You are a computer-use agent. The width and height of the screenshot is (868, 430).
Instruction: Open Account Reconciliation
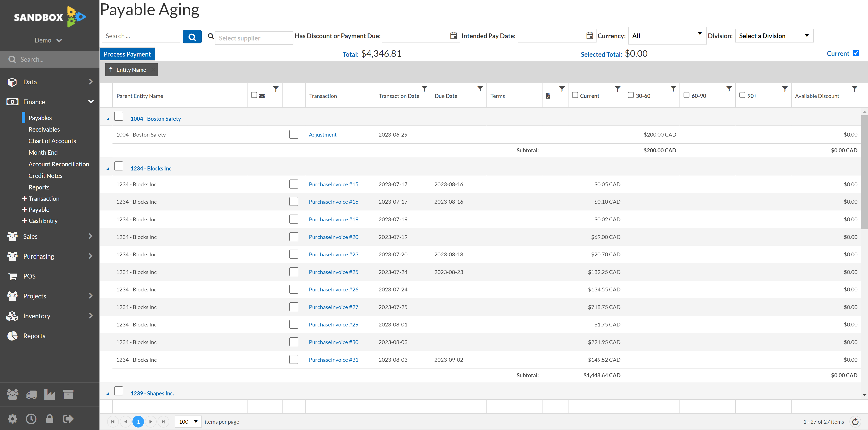pyautogui.click(x=59, y=164)
